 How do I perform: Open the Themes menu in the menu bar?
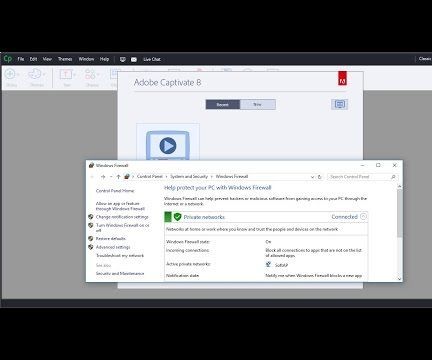65,59
